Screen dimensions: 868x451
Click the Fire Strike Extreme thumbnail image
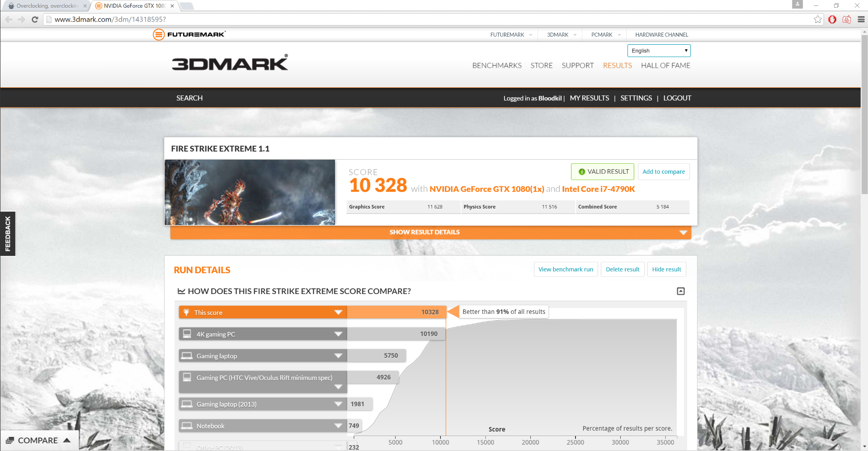(250, 192)
